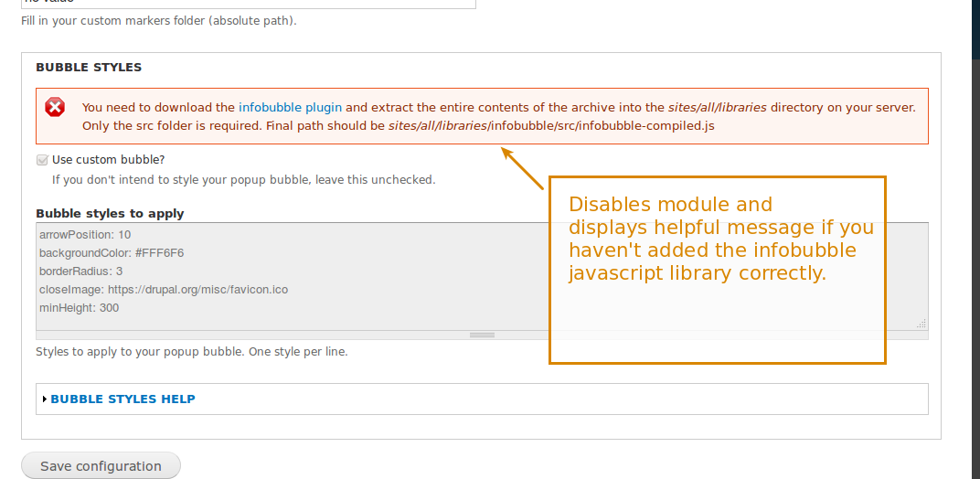
Task: Click the 'Use custom bubble?' label text
Action: click(x=108, y=160)
